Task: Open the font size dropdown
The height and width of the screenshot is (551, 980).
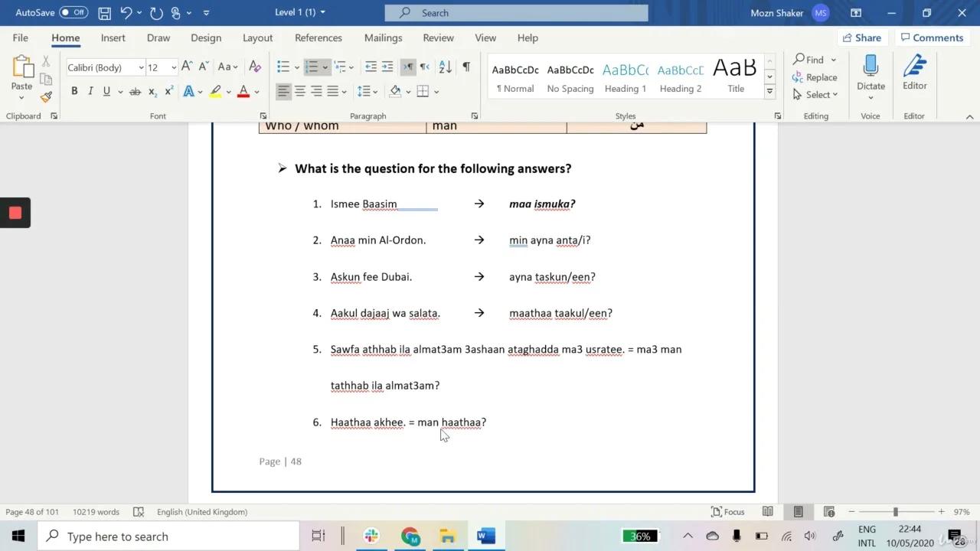Action: tap(173, 67)
